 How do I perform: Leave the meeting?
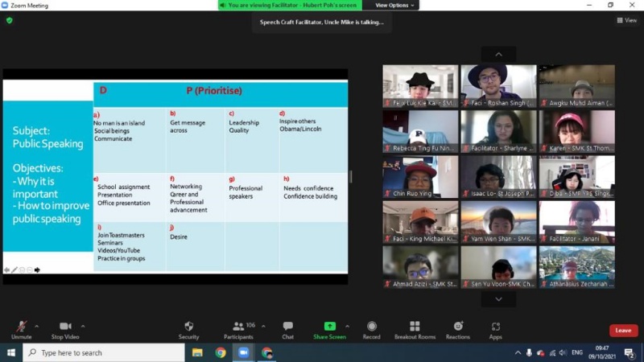623,331
